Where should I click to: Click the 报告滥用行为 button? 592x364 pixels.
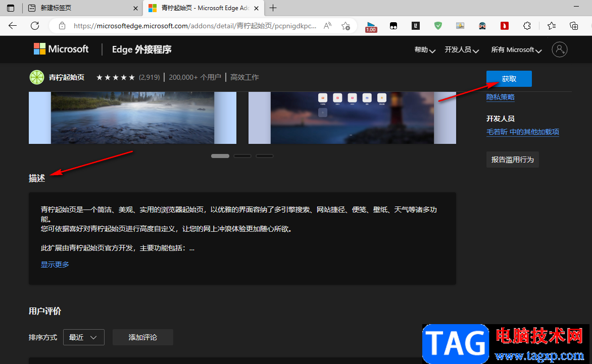[512, 160]
